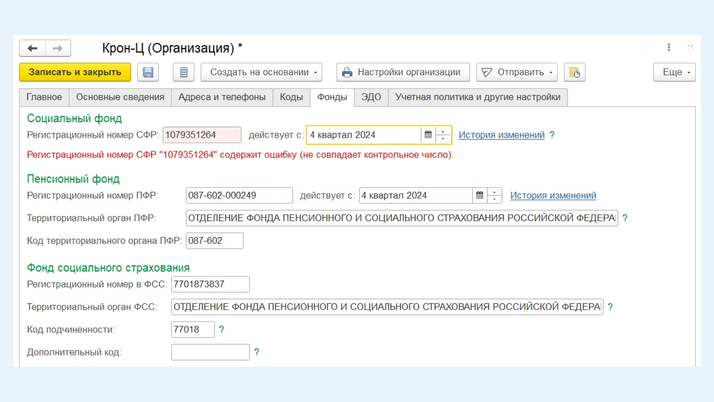Expand Создать на основании dropdown

(261, 72)
